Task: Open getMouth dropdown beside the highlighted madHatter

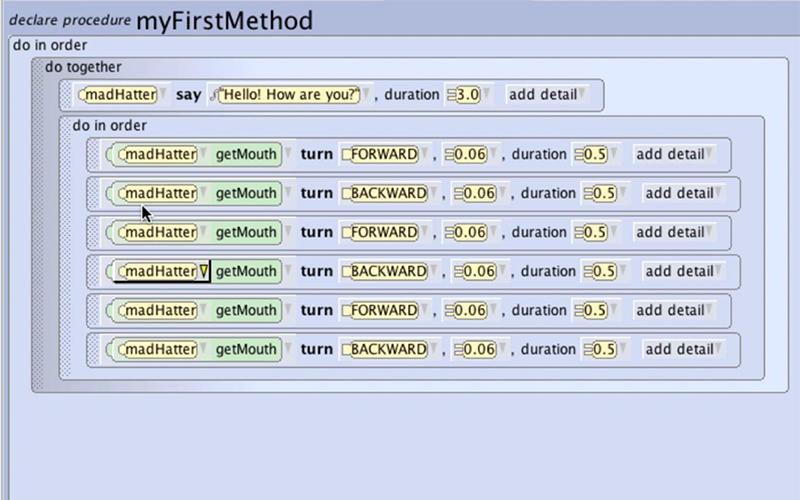Action: 288,271
